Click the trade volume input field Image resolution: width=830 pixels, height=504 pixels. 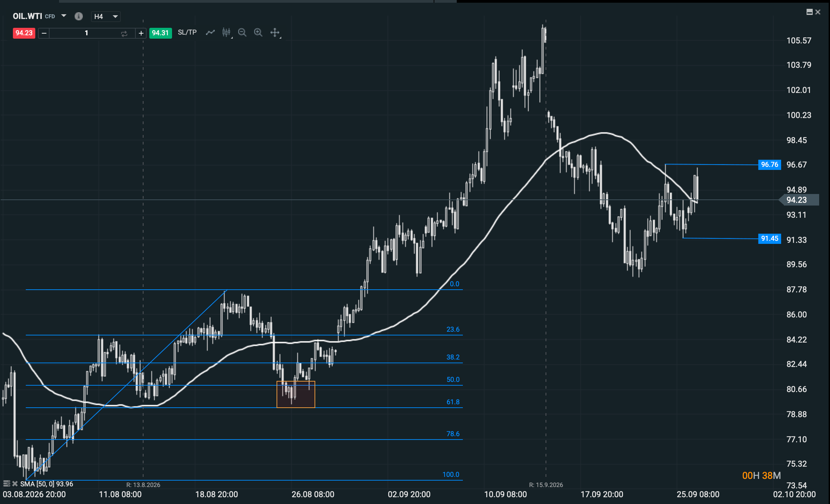(87, 33)
